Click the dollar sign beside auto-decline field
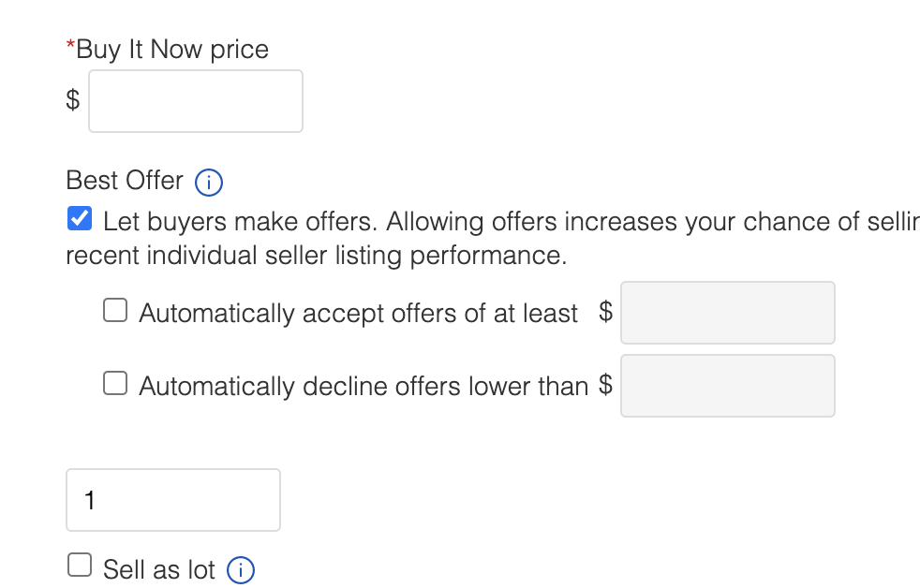Screen dimensions: 920x588 pos(605,385)
